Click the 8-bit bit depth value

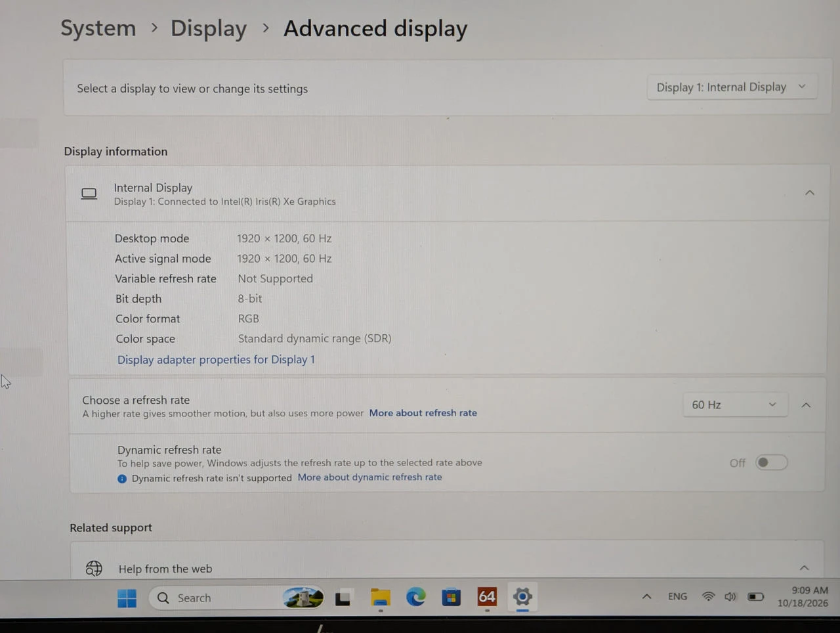pos(250,299)
